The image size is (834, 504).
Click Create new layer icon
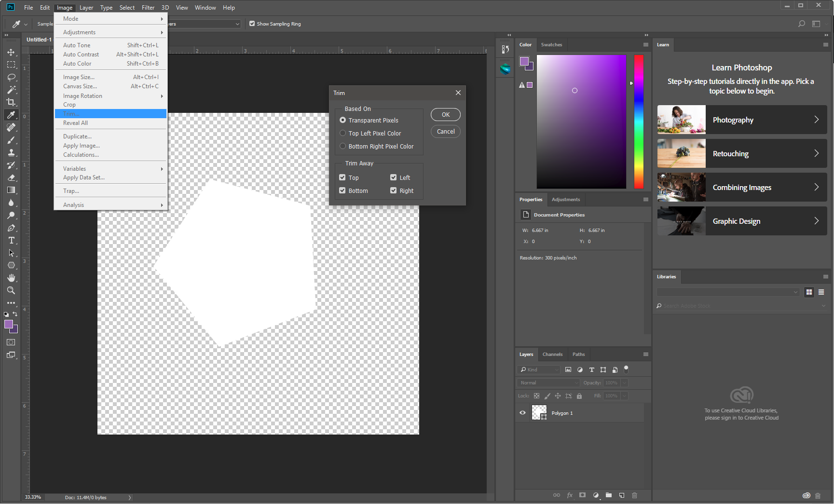pyautogui.click(x=622, y=495)
